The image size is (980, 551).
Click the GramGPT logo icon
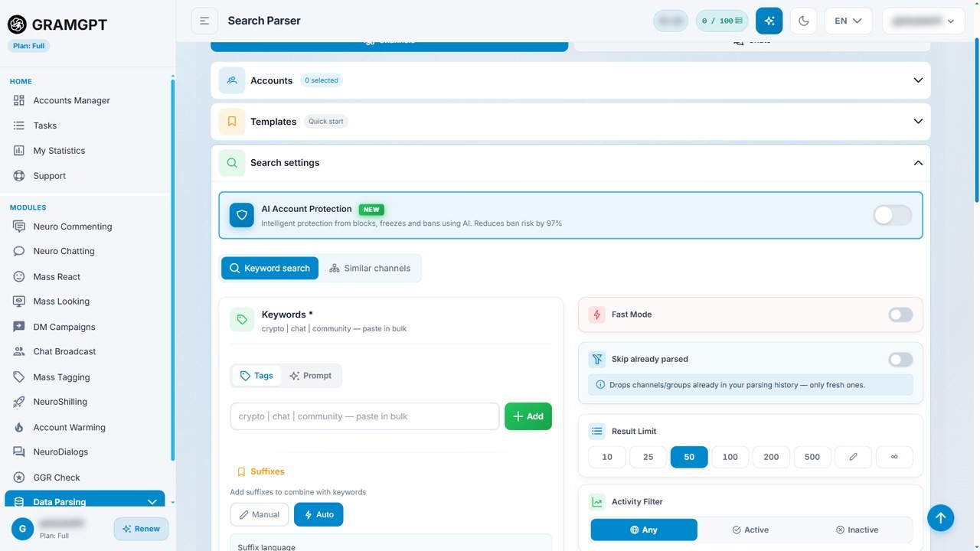17,24
